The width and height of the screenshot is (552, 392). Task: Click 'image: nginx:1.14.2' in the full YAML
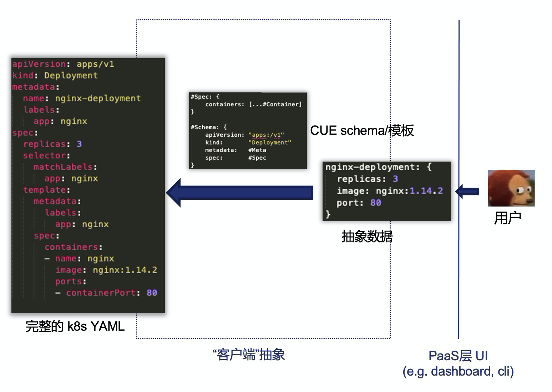tap(106, 270)
